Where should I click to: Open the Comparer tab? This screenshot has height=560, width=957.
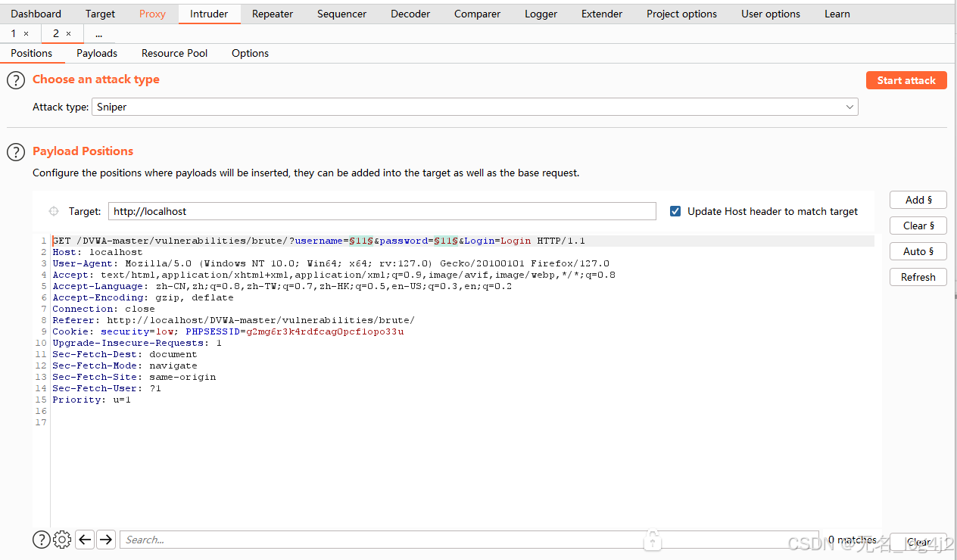(478, 14)
